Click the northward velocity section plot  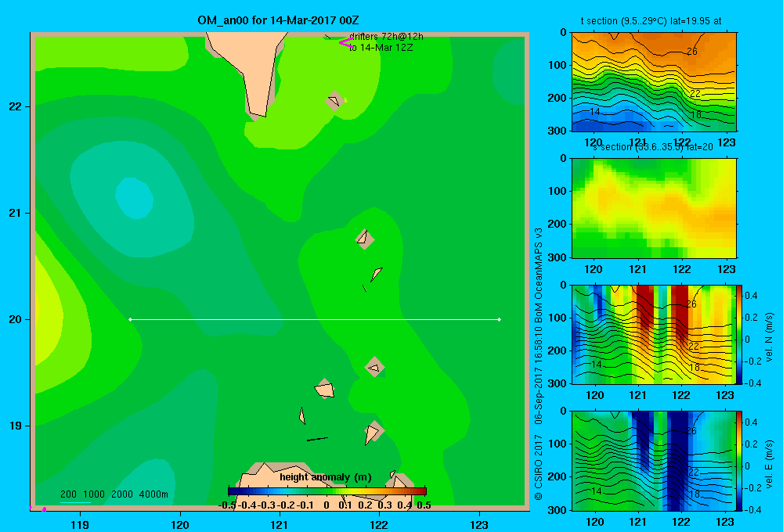click(654, 334)
